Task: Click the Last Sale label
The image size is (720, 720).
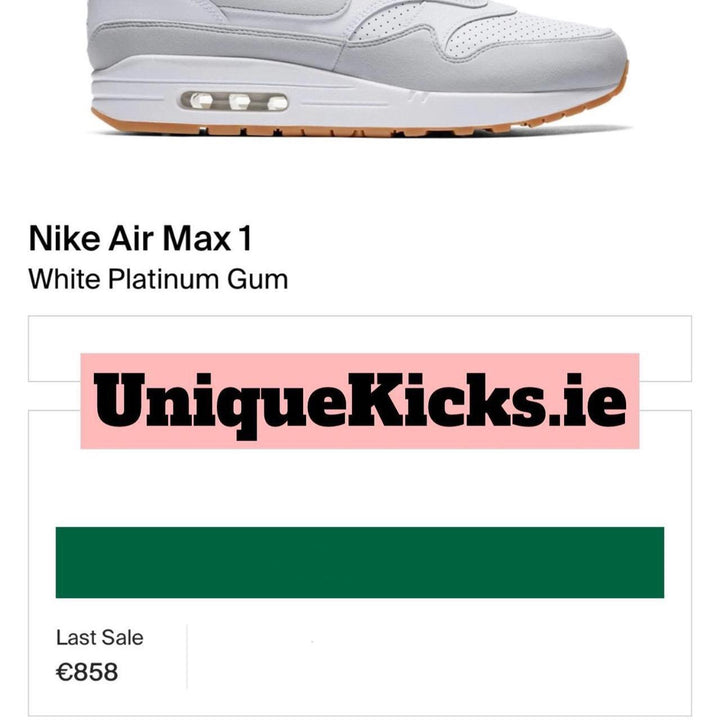Action: [x=100, y=637]
